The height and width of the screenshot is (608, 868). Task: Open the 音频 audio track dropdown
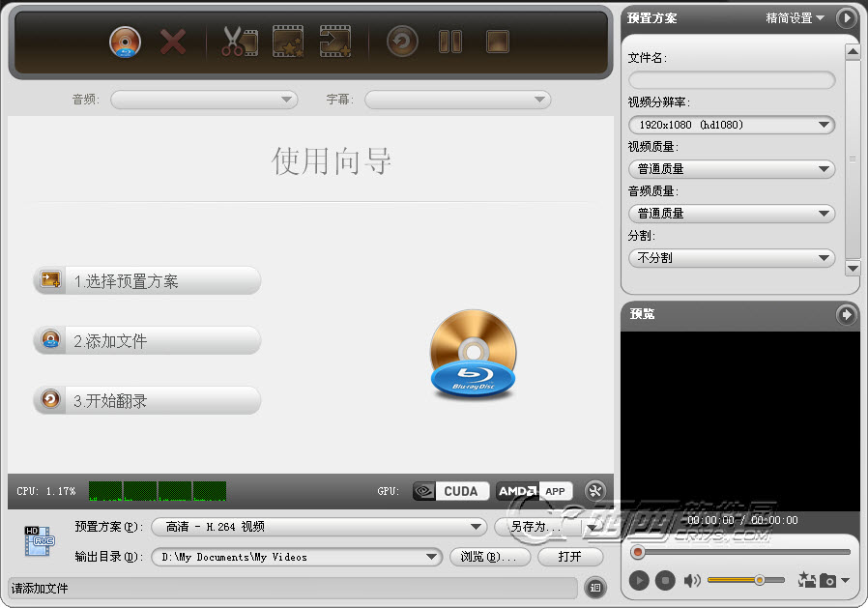coord(204,100)
